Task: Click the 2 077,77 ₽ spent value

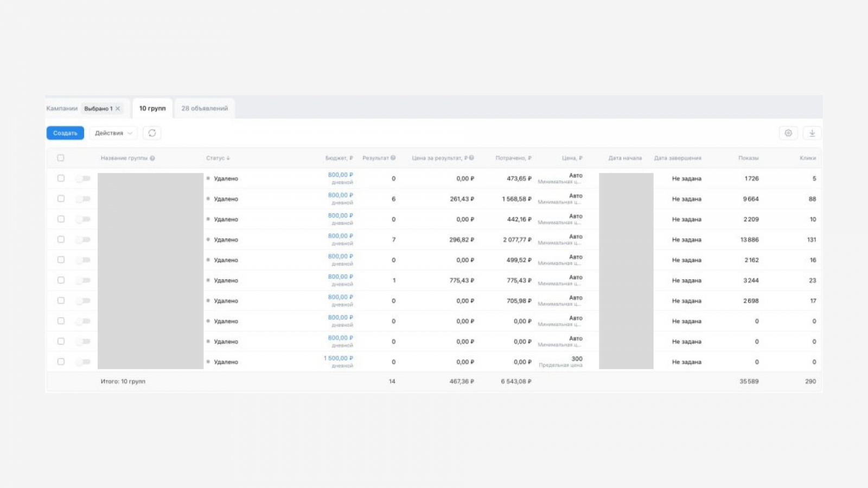Action: (x=517, y=240)
